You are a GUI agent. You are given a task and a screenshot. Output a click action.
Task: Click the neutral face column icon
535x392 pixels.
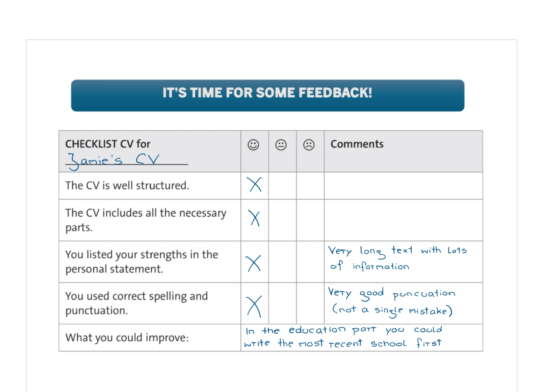(x=281, y=145)
